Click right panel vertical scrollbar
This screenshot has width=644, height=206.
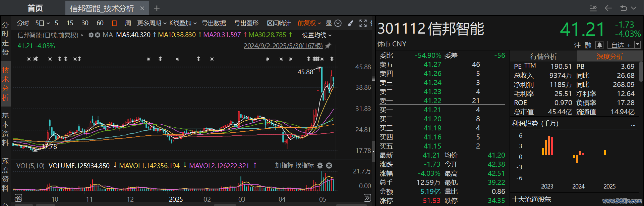[x=641, y=71]
